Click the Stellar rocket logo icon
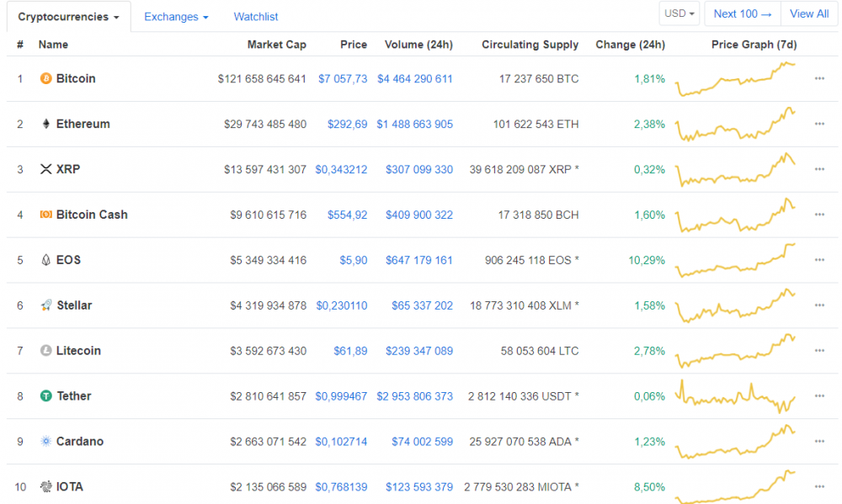842x504 pixels. tap(46, 305)
